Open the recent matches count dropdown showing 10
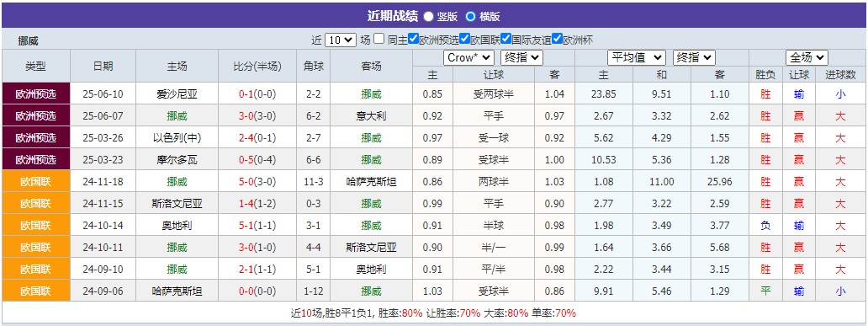Viewport: 868px width, 326px height. click(x=341, y=40)
